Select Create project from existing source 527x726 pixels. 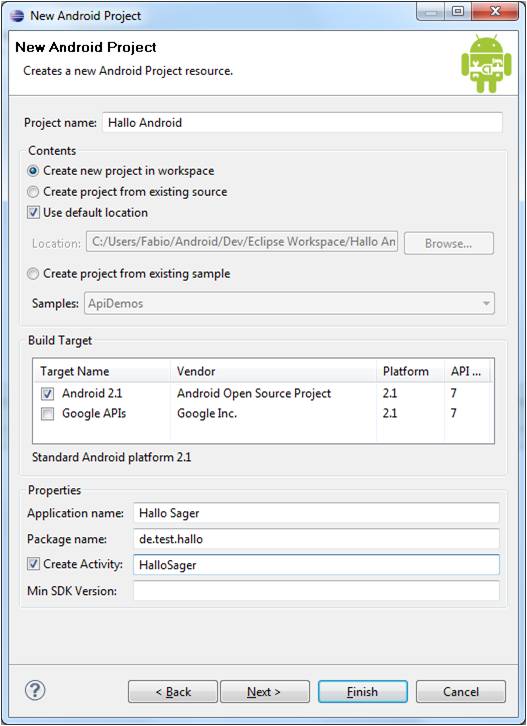(33, 192)
